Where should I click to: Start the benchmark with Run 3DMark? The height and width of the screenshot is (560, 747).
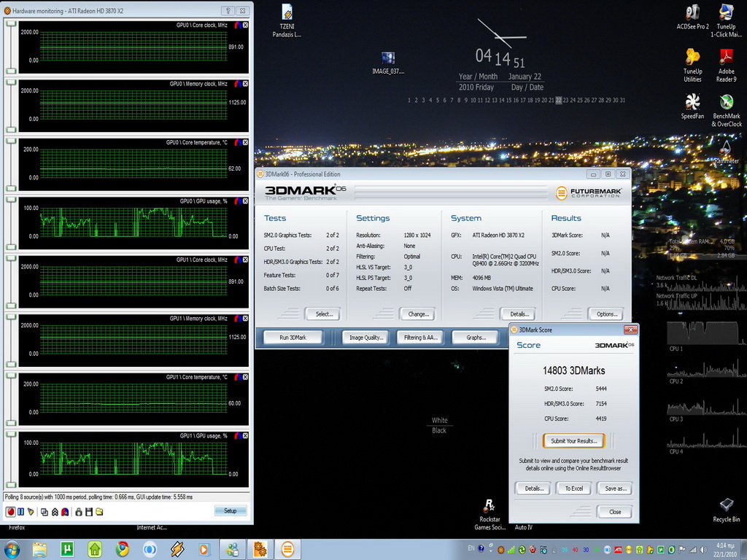point(293,337)
